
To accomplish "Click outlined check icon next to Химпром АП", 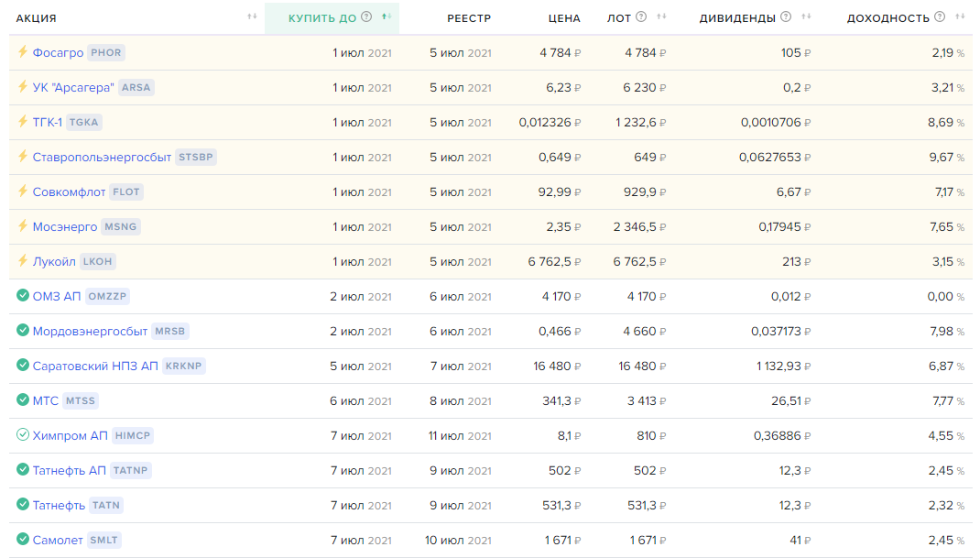I will coord(23,435).
